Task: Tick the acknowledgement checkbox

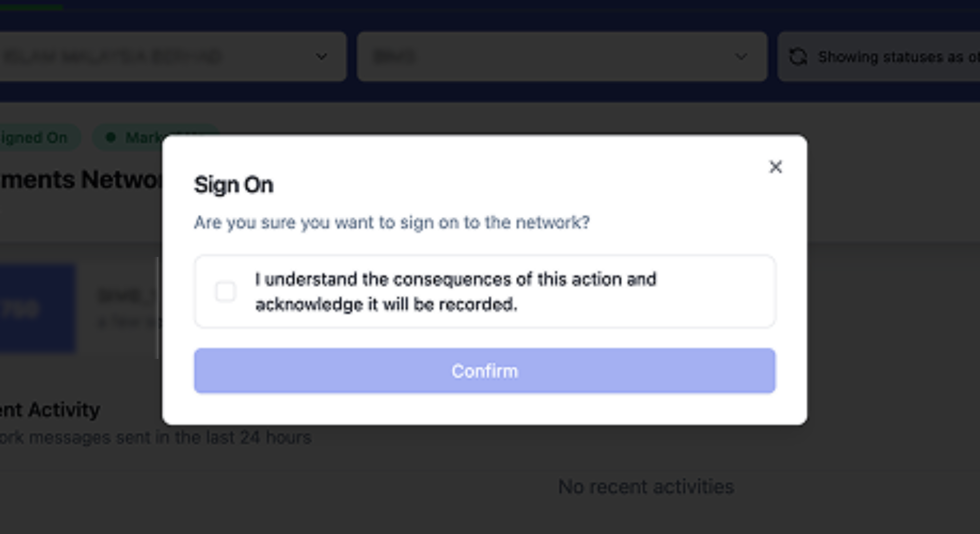Action: [225, 291]
